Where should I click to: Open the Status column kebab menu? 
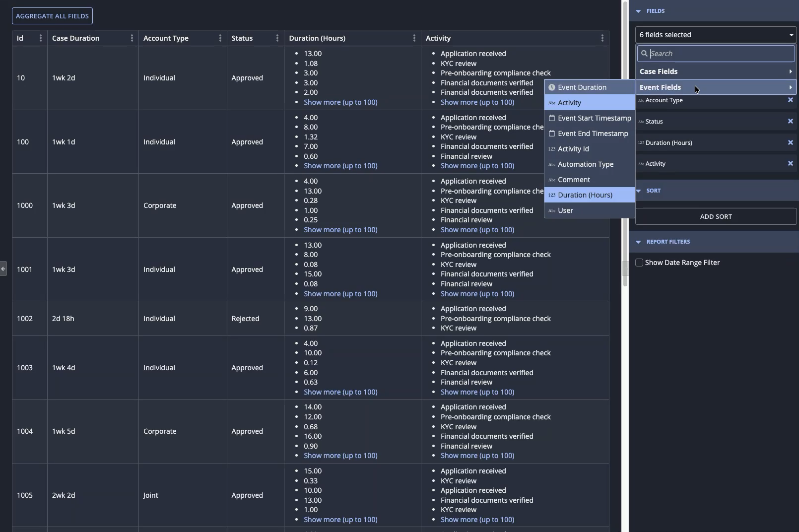(277, 38)
